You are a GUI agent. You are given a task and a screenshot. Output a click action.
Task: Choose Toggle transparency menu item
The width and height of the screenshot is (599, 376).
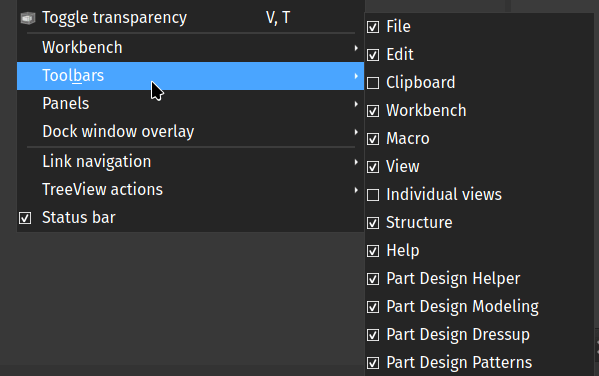pyautogui.click(x=190, y=18)
